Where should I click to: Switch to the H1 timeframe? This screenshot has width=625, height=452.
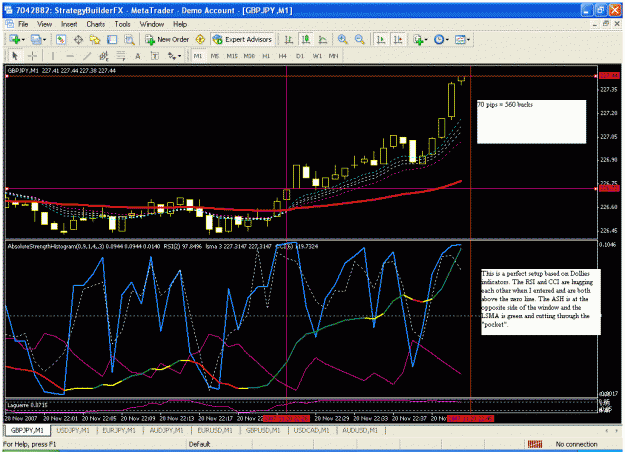tap(266, 56)
